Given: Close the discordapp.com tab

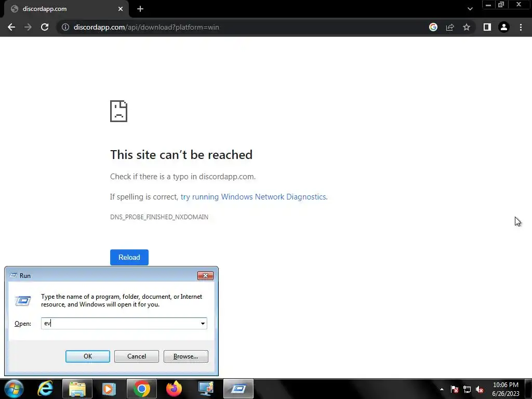Looking at the screenshot, I should coord(121,9).
